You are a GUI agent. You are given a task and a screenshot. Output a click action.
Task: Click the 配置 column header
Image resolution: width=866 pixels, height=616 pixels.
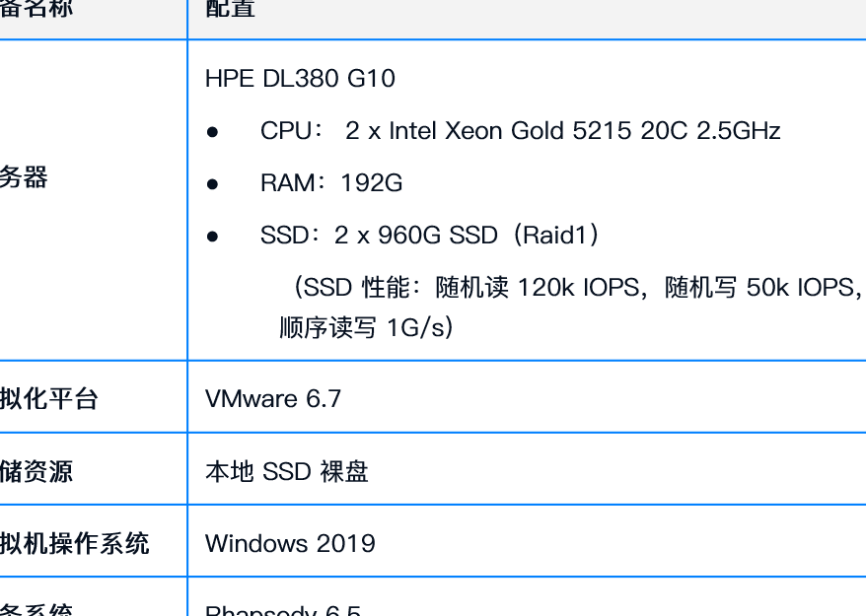pyautogui.click(x=230, y=10)
